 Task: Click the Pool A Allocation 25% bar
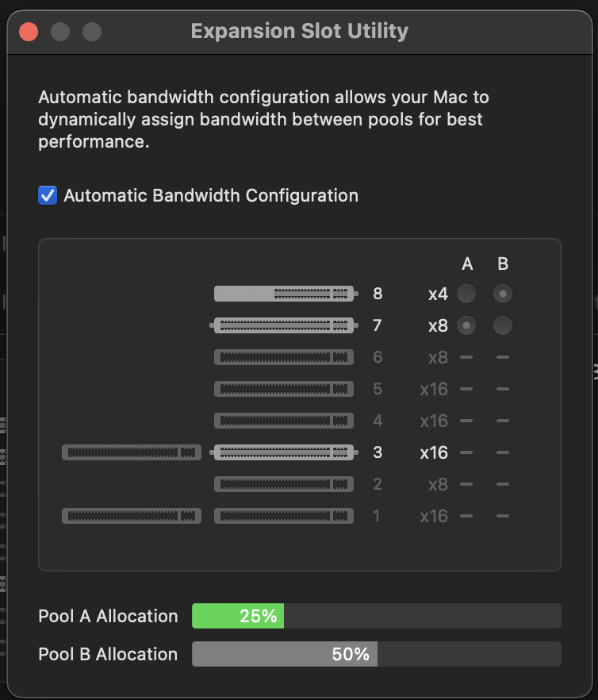(376, 616)
